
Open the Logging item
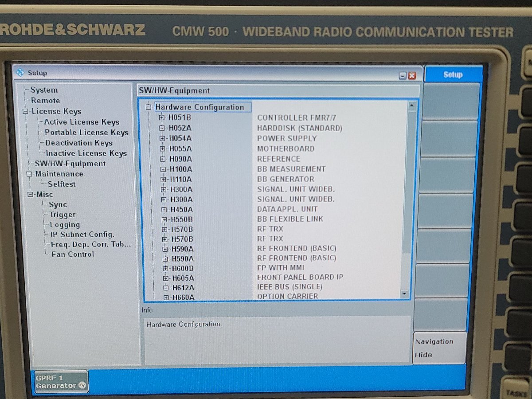pyautogui.click(x=65, y=225)
